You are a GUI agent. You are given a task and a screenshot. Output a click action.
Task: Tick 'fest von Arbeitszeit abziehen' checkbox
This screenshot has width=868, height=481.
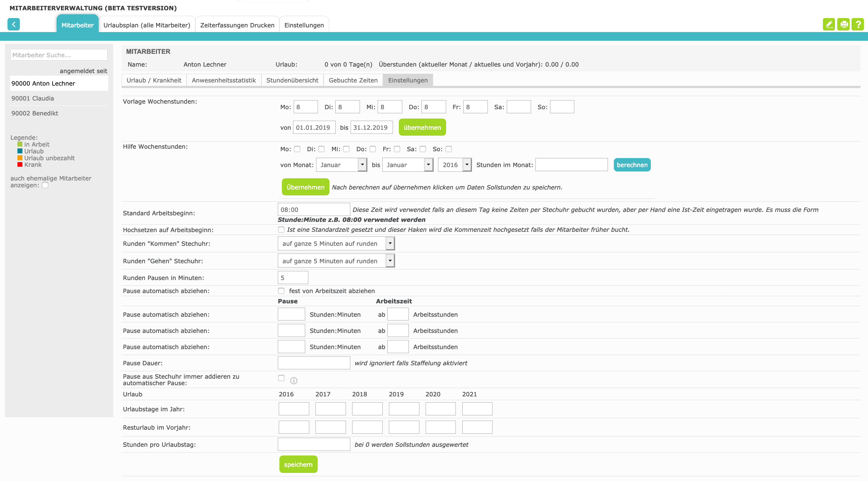[x=281, y=291]
